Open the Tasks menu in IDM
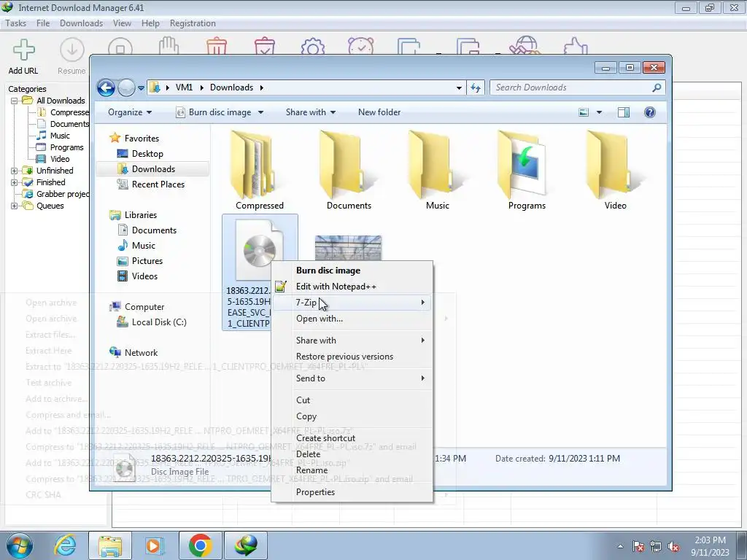 coord(16,23)
